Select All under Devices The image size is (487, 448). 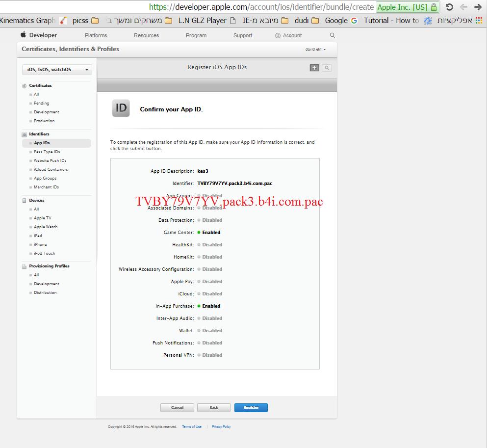tap(36, 209)
